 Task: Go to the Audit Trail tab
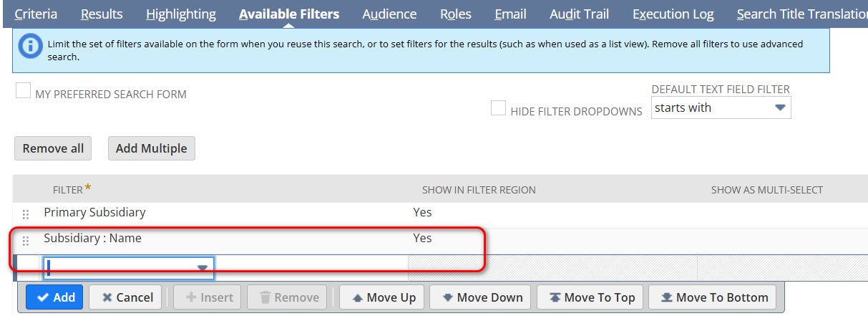[580, 14]
